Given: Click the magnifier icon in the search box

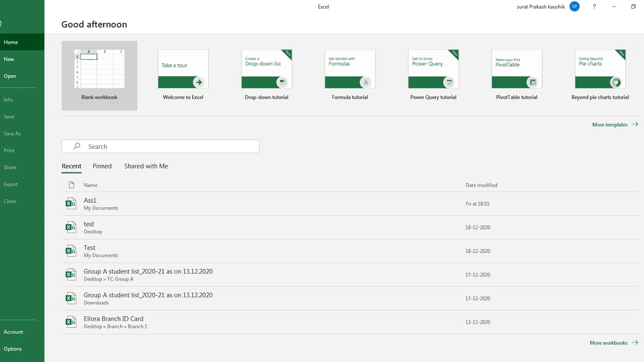Looking at the screenshot, I should click(76, 146).
